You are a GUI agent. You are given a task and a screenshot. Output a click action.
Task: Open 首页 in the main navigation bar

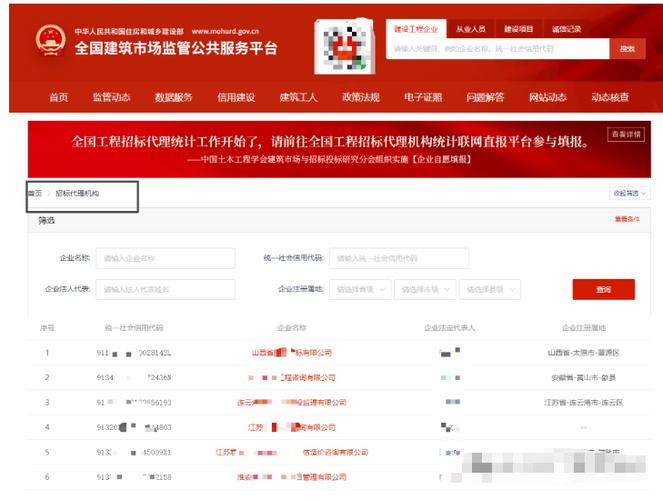click(58, 97)
